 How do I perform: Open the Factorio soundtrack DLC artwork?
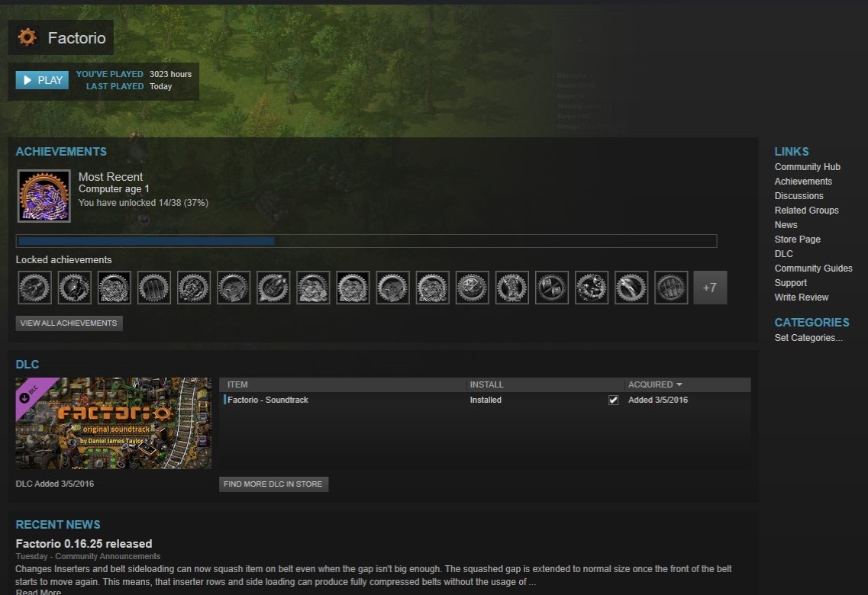click(114, 423)
